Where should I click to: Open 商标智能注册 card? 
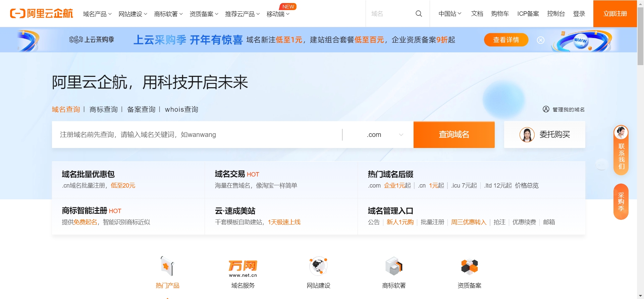point(128,216)
